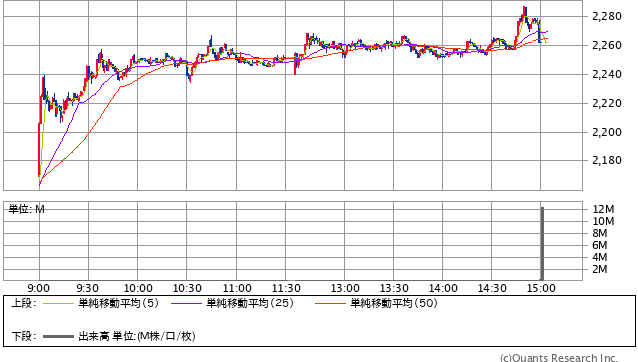Click the 13:30 time axis label
Screen dimensions: 638x362
(x=394, y=288)
